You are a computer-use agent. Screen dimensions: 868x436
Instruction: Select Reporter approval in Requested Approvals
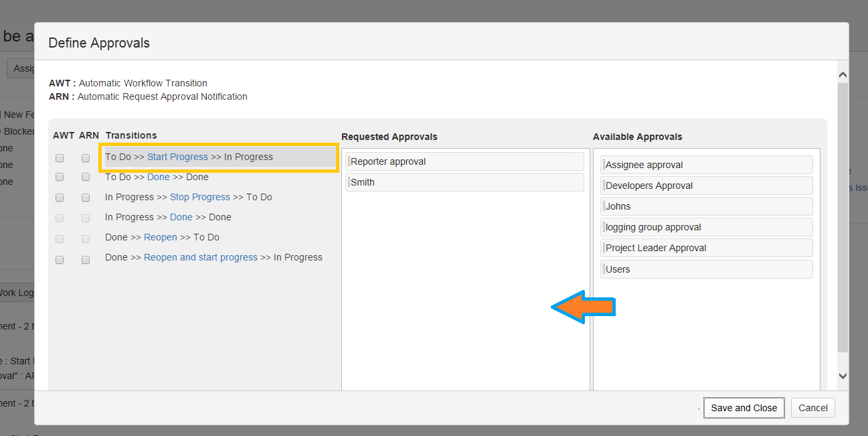pyautogui.click(x=464, y=161)
